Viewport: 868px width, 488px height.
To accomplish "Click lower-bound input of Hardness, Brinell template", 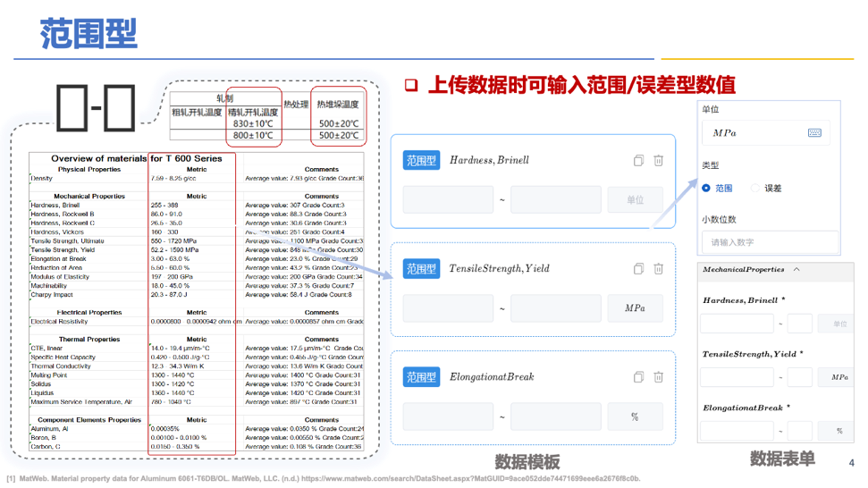I will click(x=448, y=199).
